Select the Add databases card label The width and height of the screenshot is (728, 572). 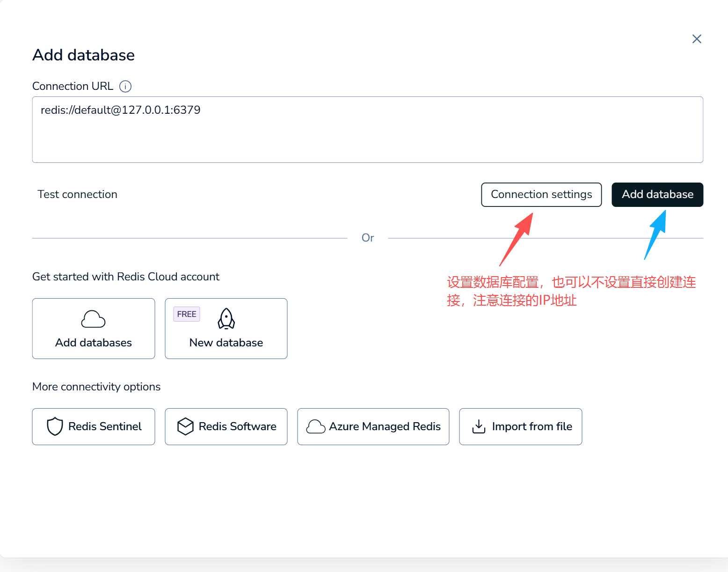(x=94, y=343)
